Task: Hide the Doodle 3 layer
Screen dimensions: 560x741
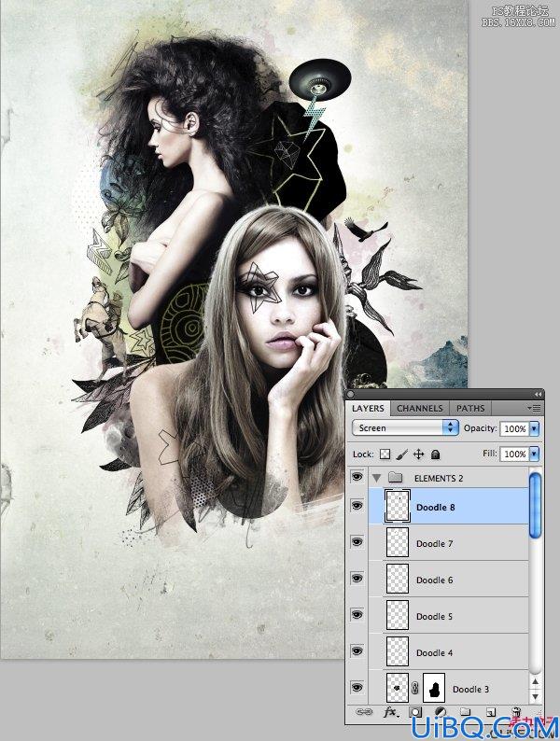Action: [x=357, y=687]
